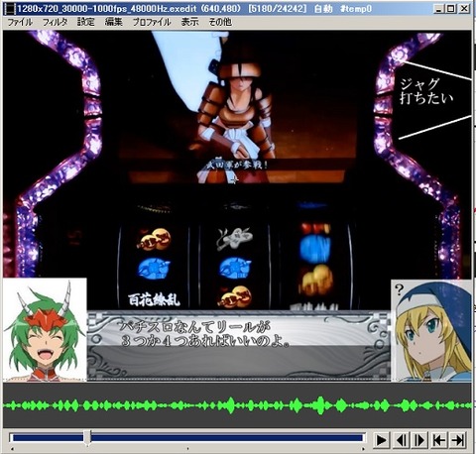Jump to the first frame
Screen dimensions: 476x454
tap(439, 440)
